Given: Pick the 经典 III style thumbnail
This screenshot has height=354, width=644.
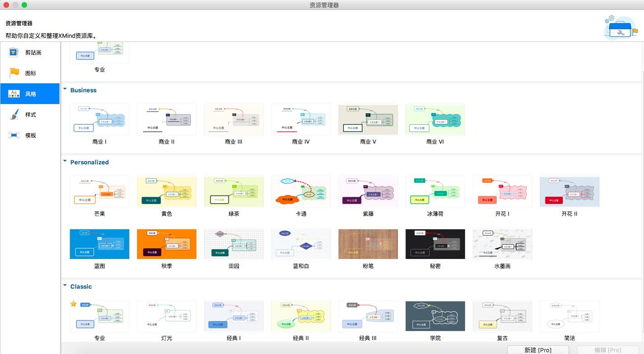Looking at the screenshot, I should [x=368, y=316].
